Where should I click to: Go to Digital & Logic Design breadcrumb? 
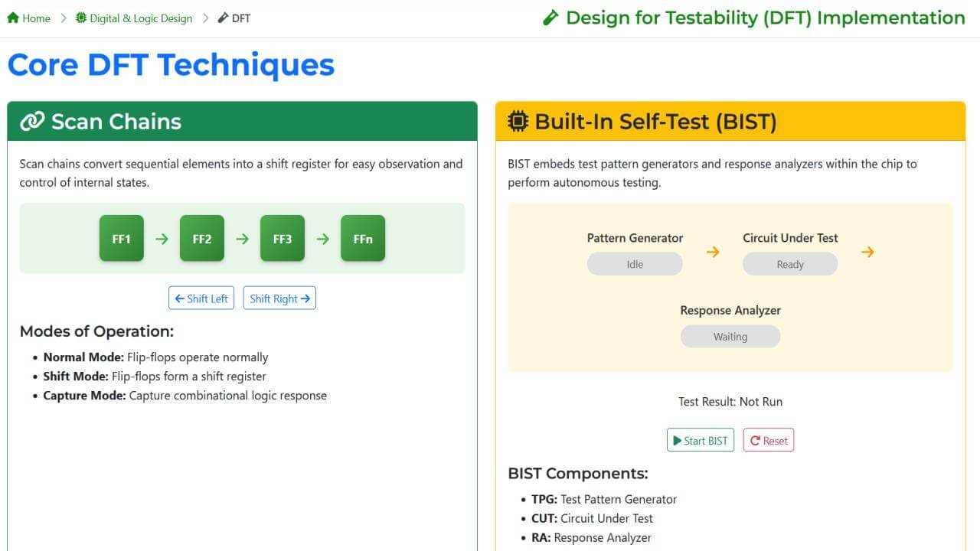tap(134, 18)
